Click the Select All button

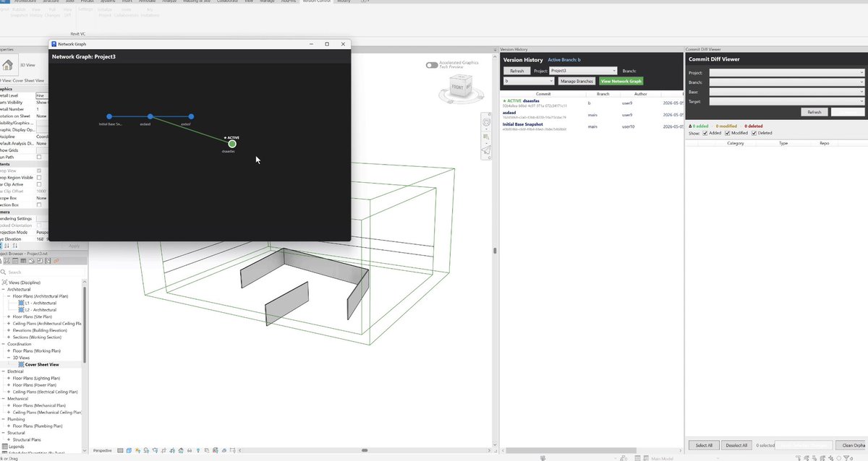point(704,445)
